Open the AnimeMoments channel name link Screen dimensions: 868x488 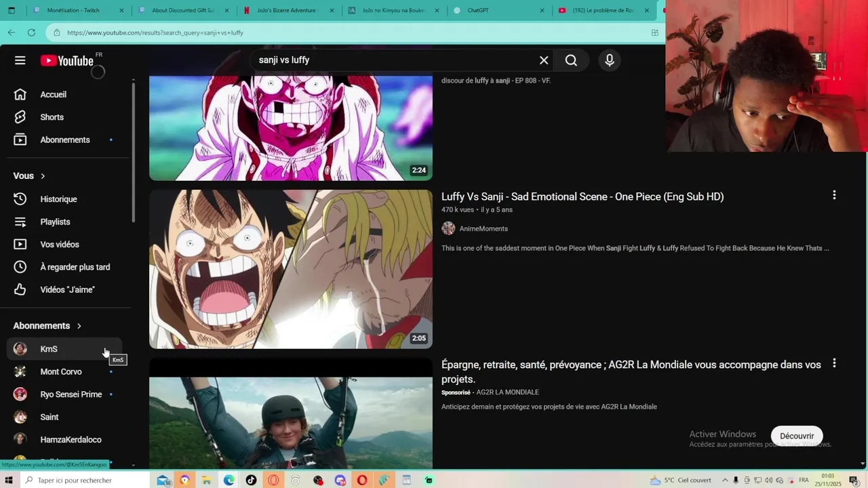pos(484,229)
